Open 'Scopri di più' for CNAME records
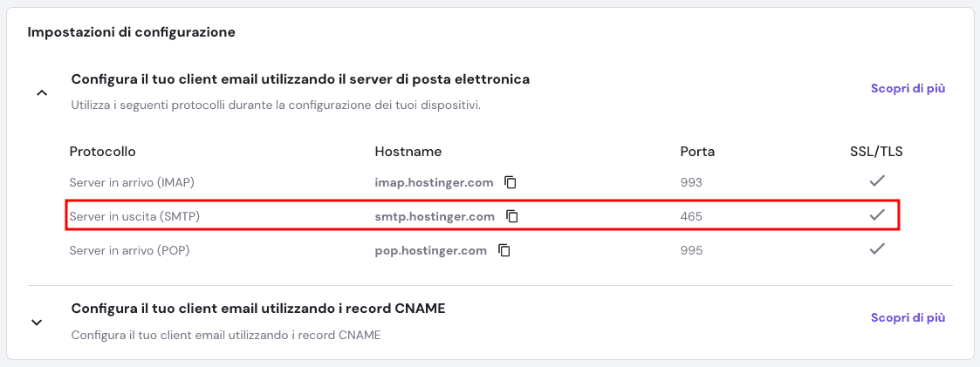Image resolution: width=980 pixels, height=367 pixels. click(908, 318)
